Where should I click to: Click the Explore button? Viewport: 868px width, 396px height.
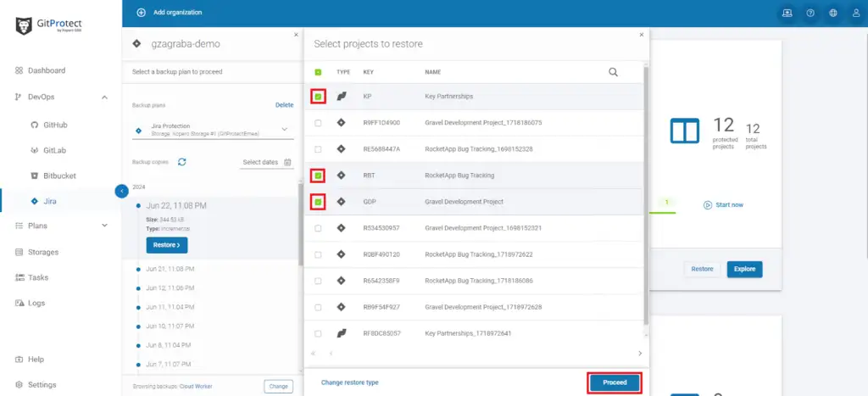coord(744,269)
